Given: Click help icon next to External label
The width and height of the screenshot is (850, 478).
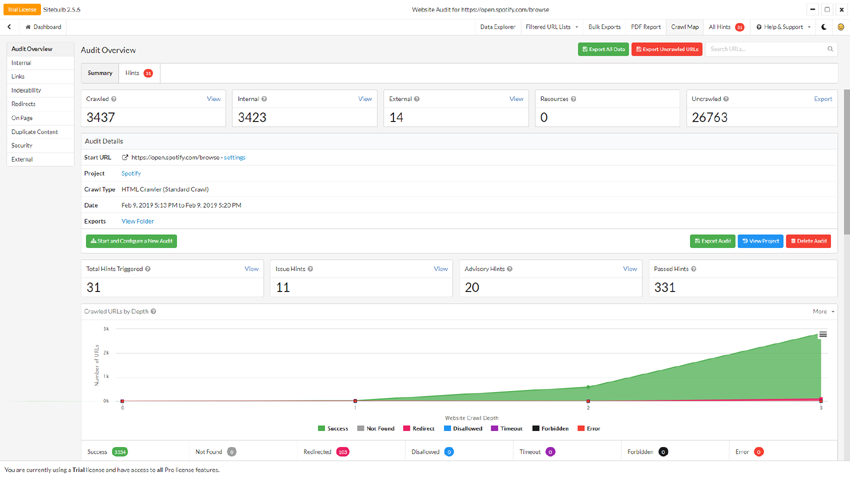Looking at the screenshot, I should [x=417, y=99].
